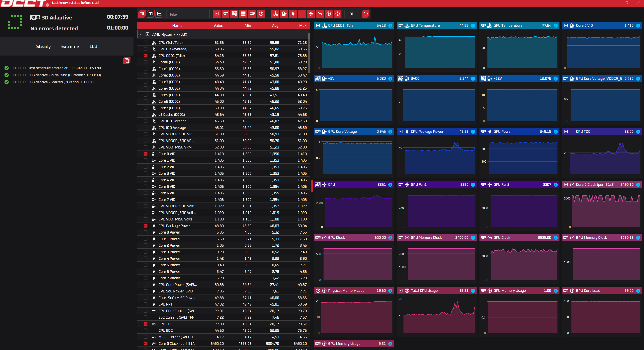The width and height of the screenshot is (644, 350).
Task: Uncheck the CPU TDC row checkbox
Action: (x=146, y=324)
